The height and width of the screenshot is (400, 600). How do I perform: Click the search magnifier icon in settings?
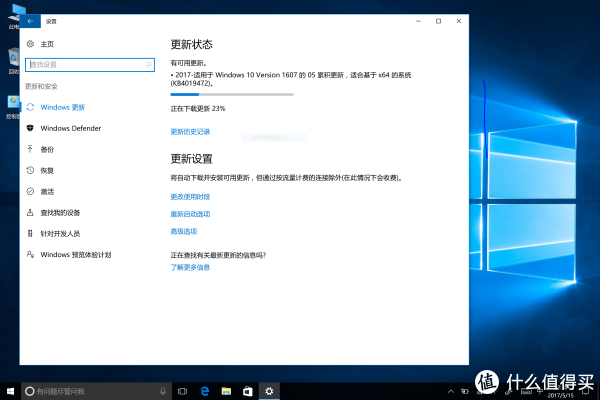pyautogui.click(x=148, y=65)
